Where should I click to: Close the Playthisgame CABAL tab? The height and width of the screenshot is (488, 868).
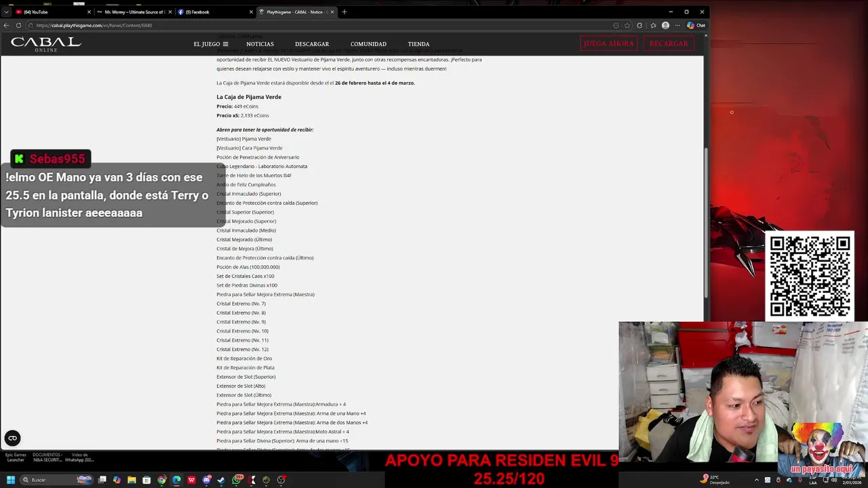pos(332,12)
